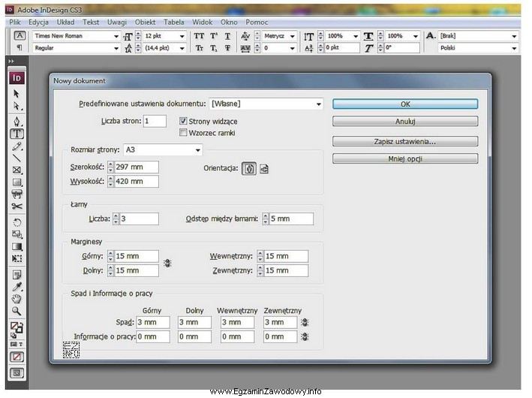Enable Wzorzec ramki checkbox
532x398 pixels.
pos(183,133)
